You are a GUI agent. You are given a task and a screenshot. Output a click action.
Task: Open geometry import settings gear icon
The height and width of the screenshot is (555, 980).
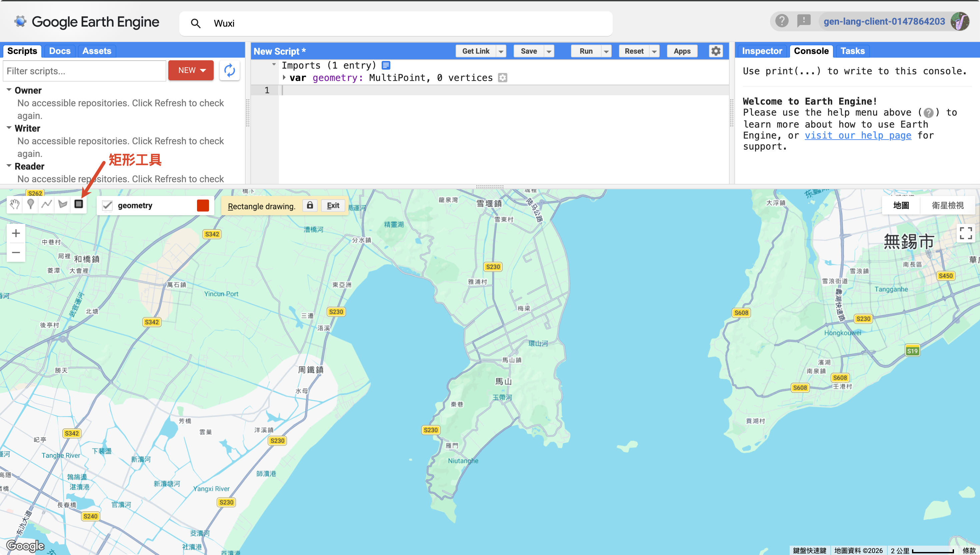pyautogui.click(x=503, y=78)
